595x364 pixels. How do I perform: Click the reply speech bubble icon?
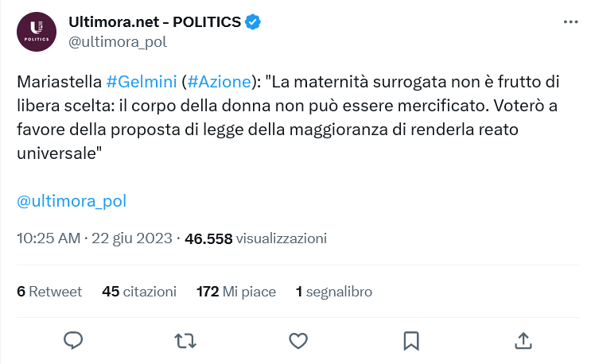tap(74, 340)
